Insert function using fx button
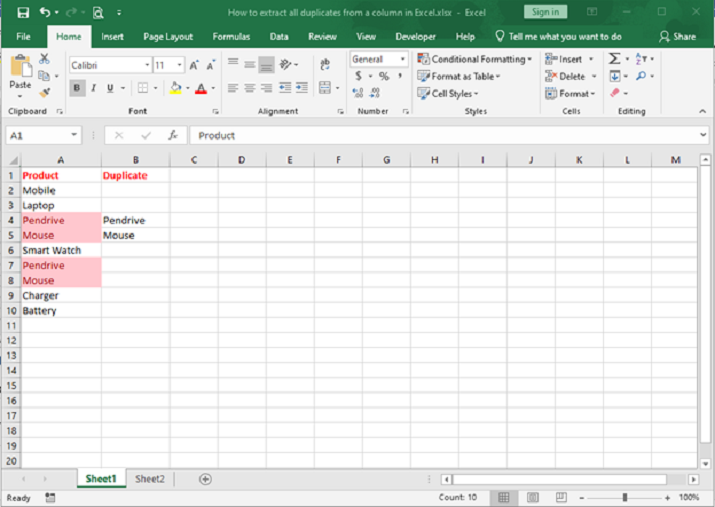The image size is (715, 507). coord(172,135)
